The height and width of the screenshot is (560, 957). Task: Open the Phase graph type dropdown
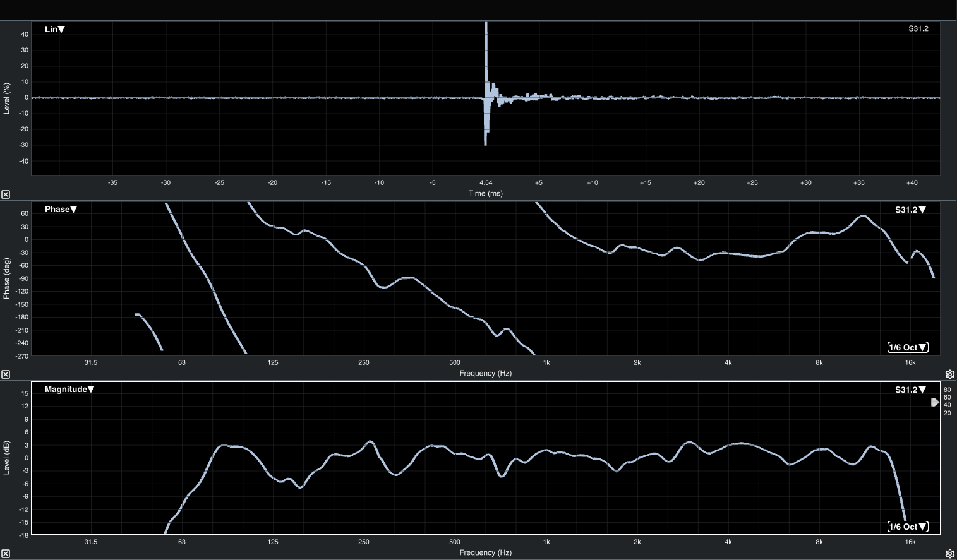(x=61, y=209)
